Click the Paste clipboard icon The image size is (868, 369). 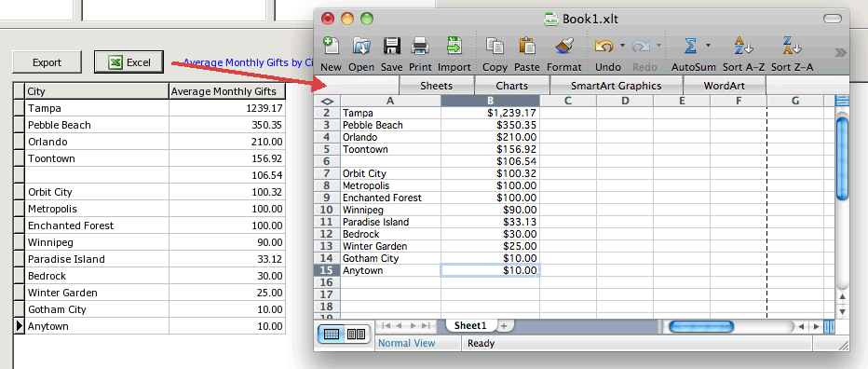(526, 46)
